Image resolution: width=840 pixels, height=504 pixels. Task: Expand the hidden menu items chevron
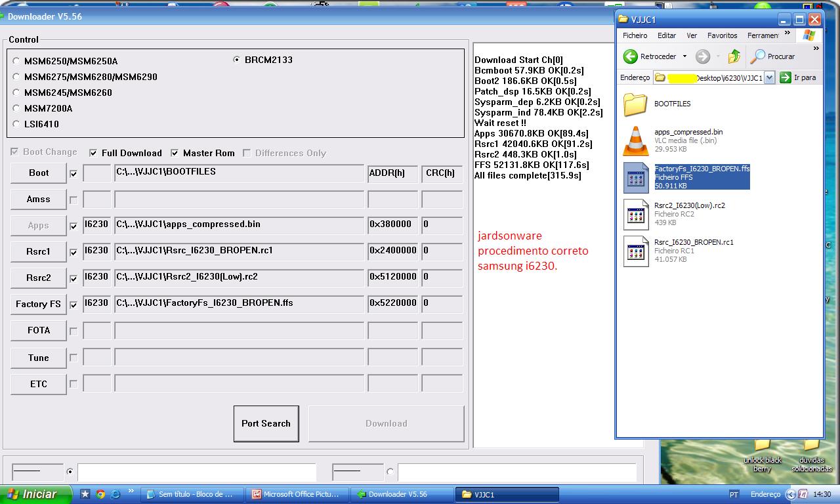[787, 33]
